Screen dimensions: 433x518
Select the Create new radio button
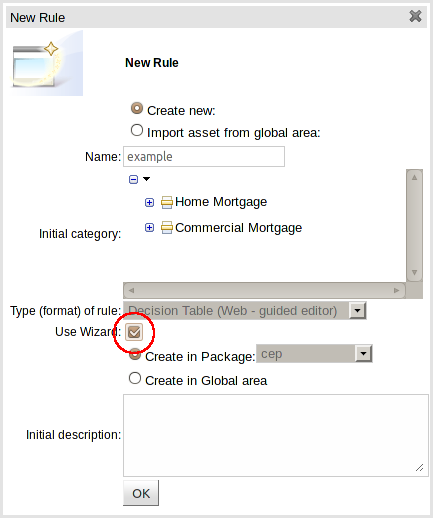click(x=137, y=109)
